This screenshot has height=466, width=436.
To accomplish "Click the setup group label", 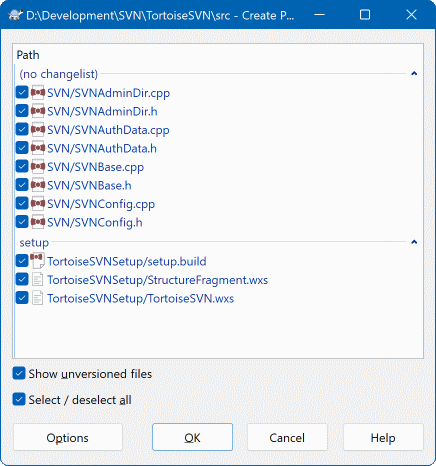I will (x=34, y=243).
